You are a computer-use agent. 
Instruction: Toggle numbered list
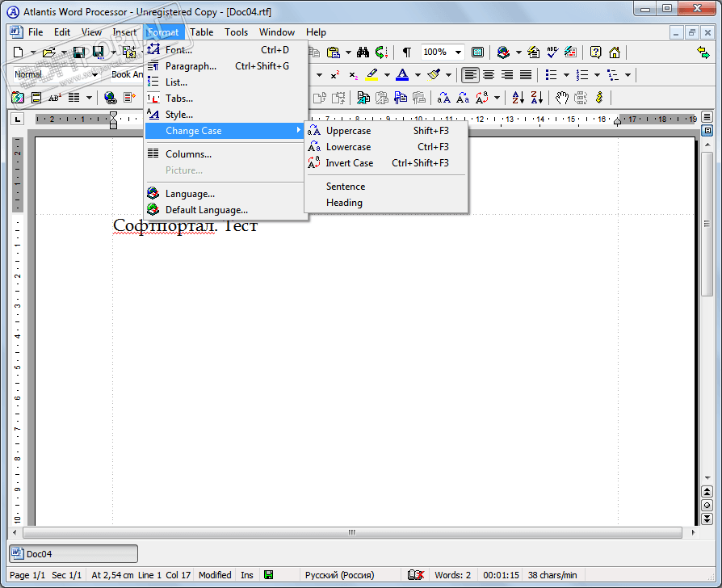tap(582, 74)
